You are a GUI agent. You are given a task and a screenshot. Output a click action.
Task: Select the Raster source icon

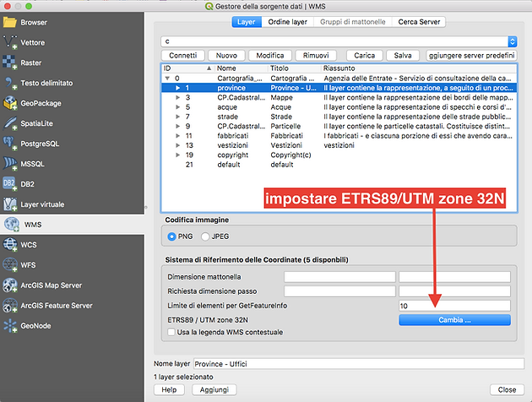pos(9,62)
